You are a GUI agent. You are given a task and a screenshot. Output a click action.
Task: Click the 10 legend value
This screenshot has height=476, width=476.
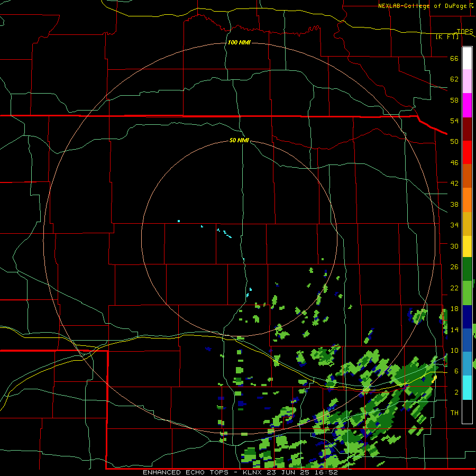[454, 350]
